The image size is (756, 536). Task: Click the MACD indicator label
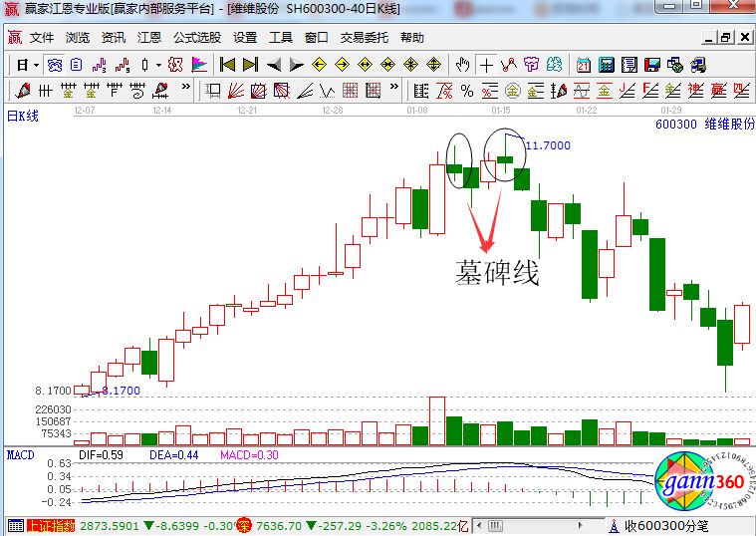(20, 454)
